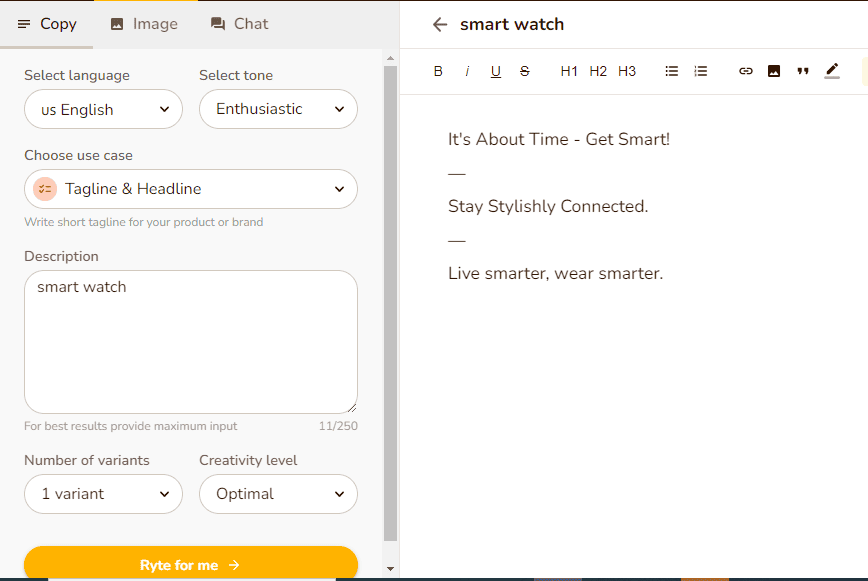The width and height of the screenshot is (868, 581).
Task: Switch to the Image tab
Action: (x=144, y=24)
